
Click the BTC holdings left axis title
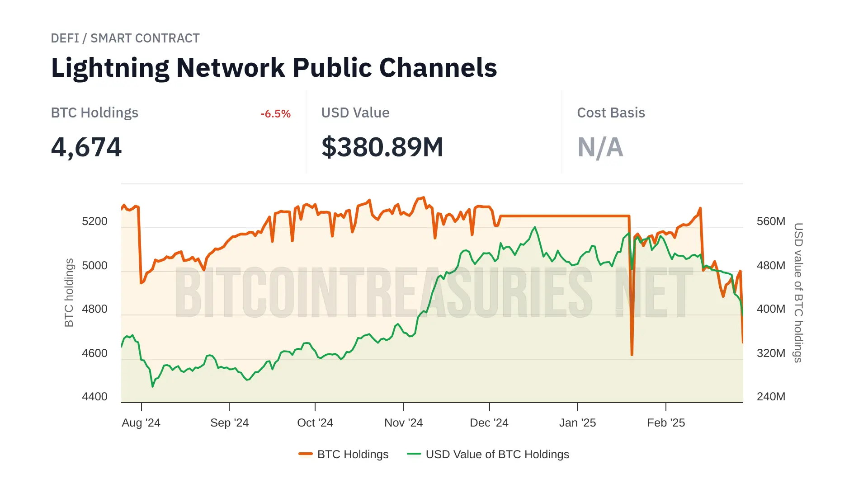69,292
